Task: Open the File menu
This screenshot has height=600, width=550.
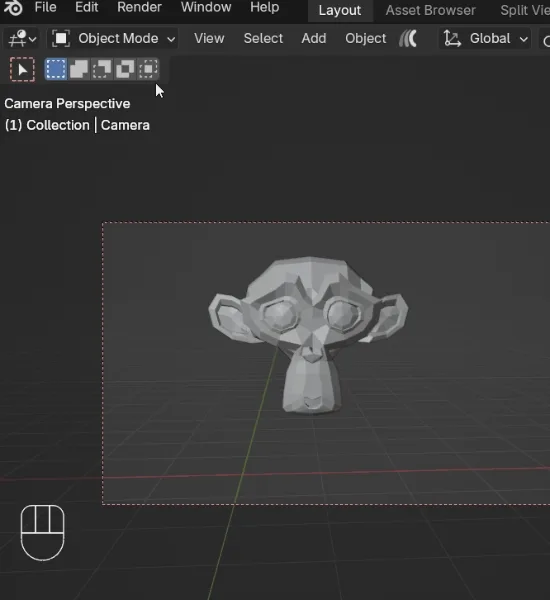Action: tap(45, 7)
